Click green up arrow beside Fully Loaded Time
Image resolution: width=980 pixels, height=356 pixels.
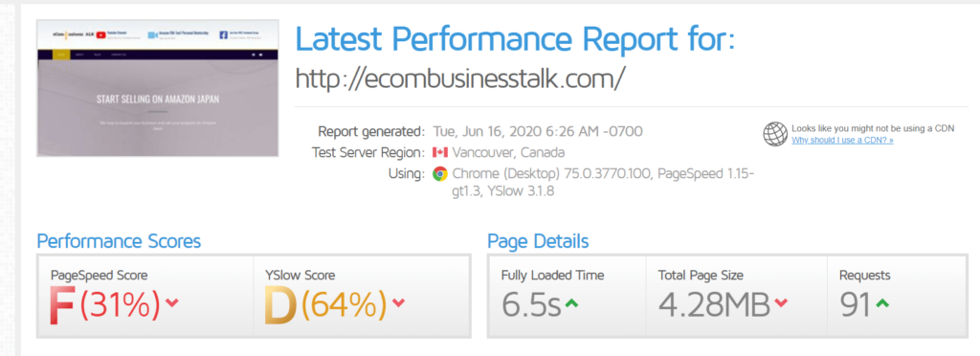[x=570, y=303]
